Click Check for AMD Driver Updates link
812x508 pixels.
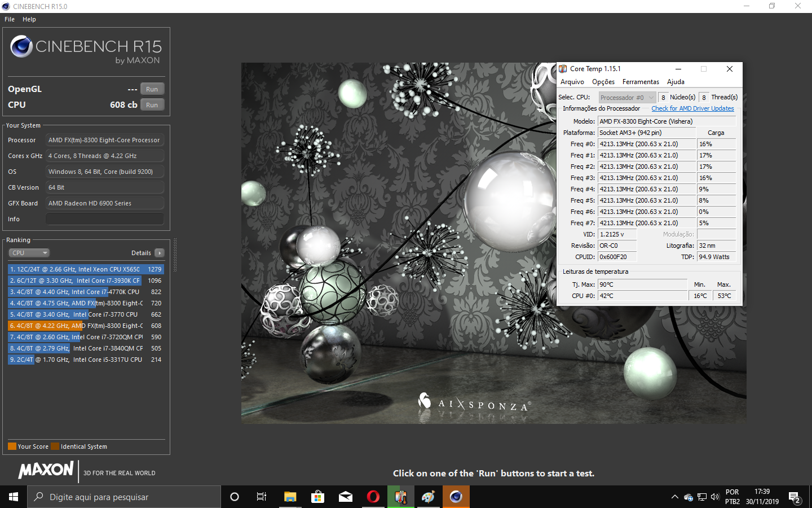(x=692, y=108)
